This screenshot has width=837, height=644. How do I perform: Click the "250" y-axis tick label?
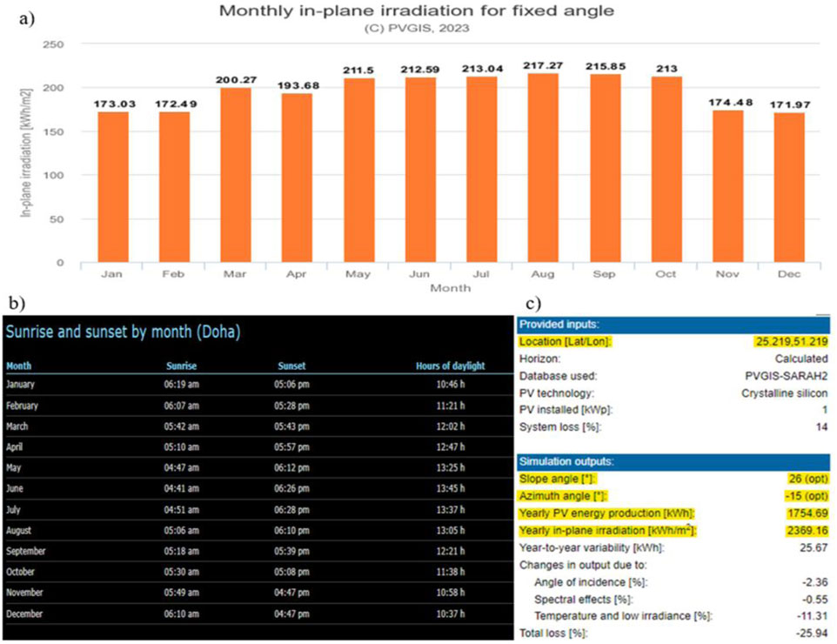53,44
